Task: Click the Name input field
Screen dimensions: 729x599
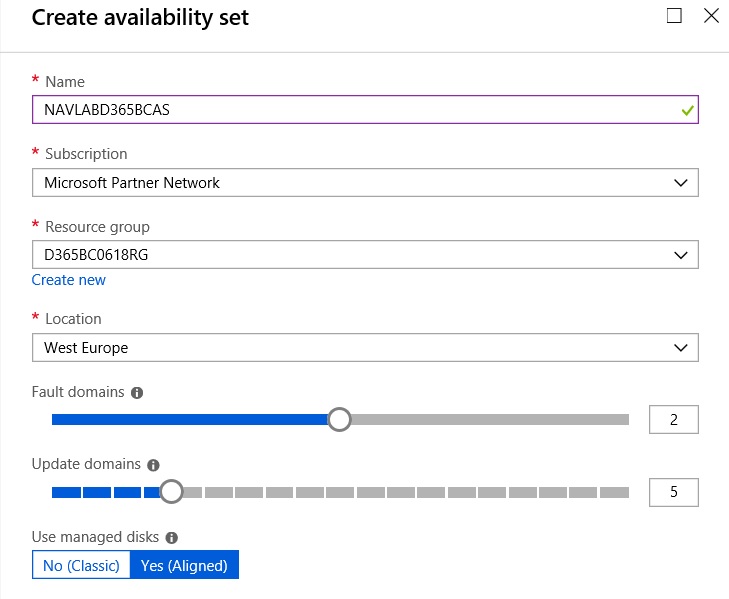Action: 365,110
